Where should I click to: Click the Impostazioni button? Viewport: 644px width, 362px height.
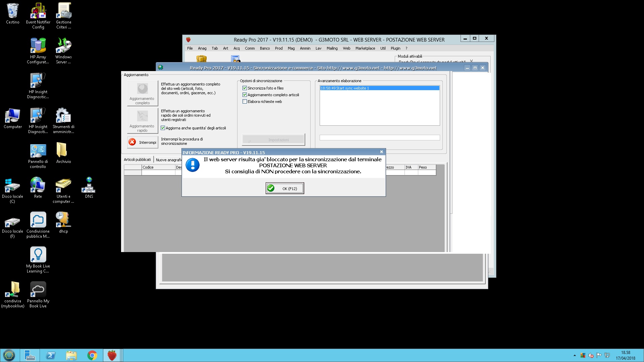coord(273,140)
